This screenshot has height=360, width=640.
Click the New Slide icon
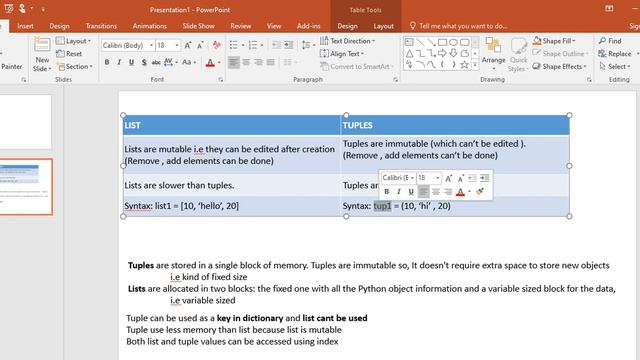(x=42, y=44)
